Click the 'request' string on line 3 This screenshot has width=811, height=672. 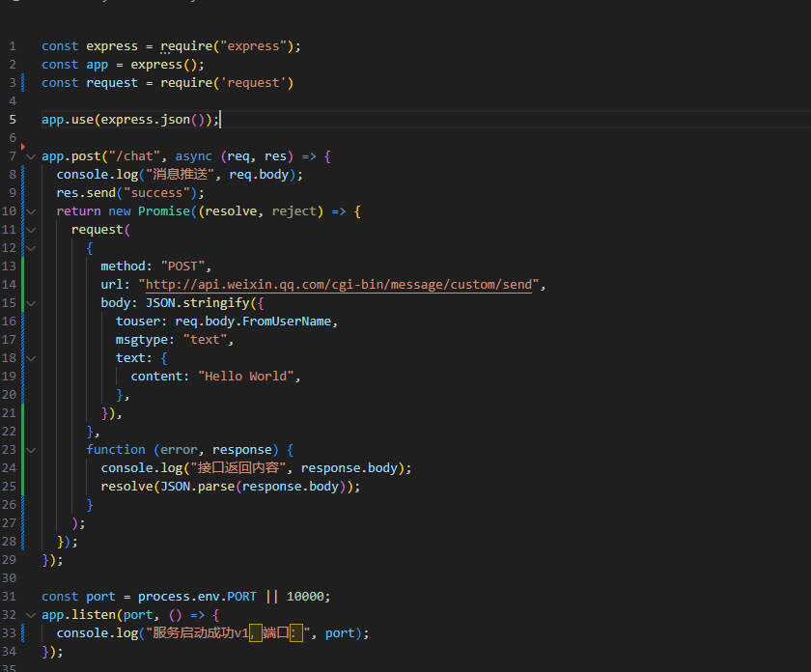point(253,83)
